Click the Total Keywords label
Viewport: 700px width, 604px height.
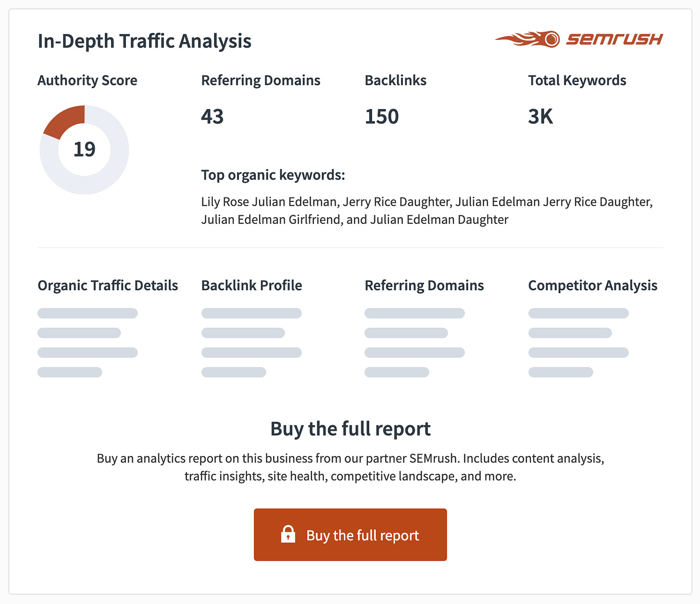click(x=577, y=80)
